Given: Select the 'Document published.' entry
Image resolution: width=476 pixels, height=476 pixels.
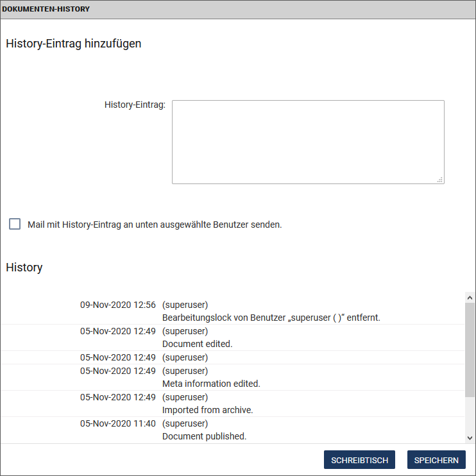Looking at the screenshot, I should (232, 430).
